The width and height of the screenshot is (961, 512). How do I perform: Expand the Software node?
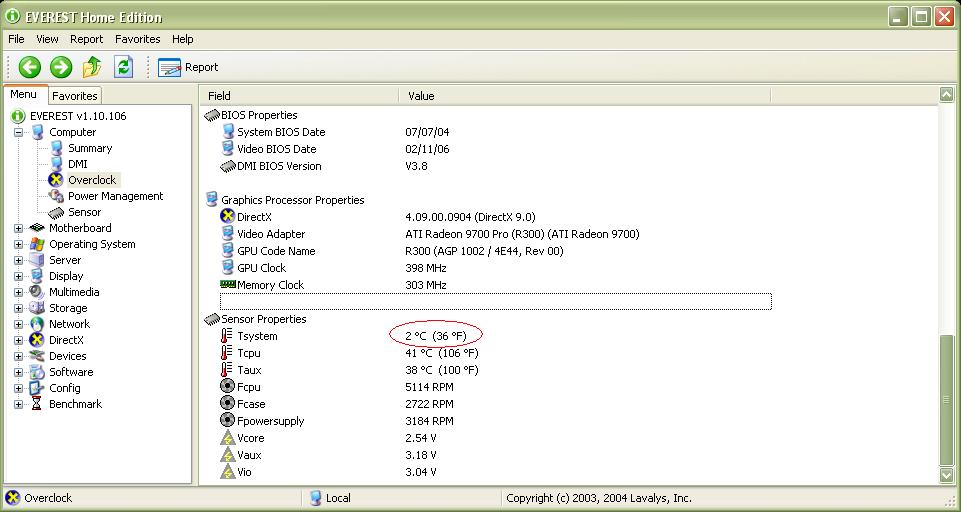18,372
